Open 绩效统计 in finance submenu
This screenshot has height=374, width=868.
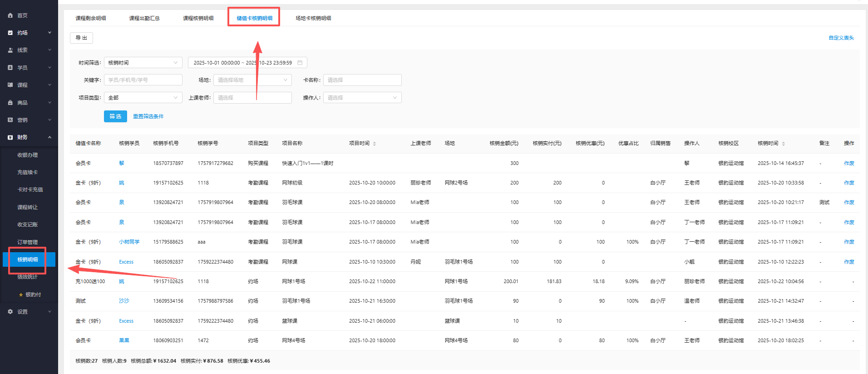[28, 277]
